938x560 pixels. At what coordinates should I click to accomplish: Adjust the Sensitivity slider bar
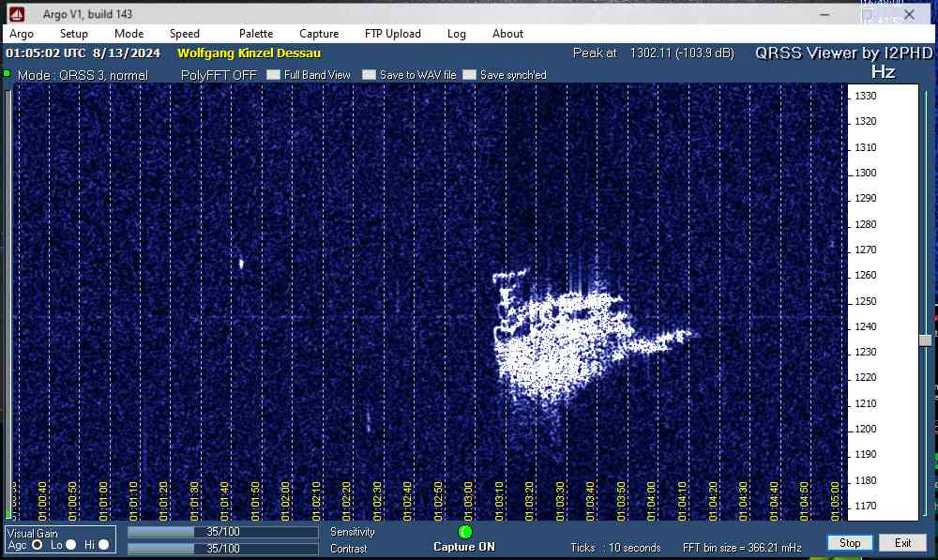coord(222,532)
